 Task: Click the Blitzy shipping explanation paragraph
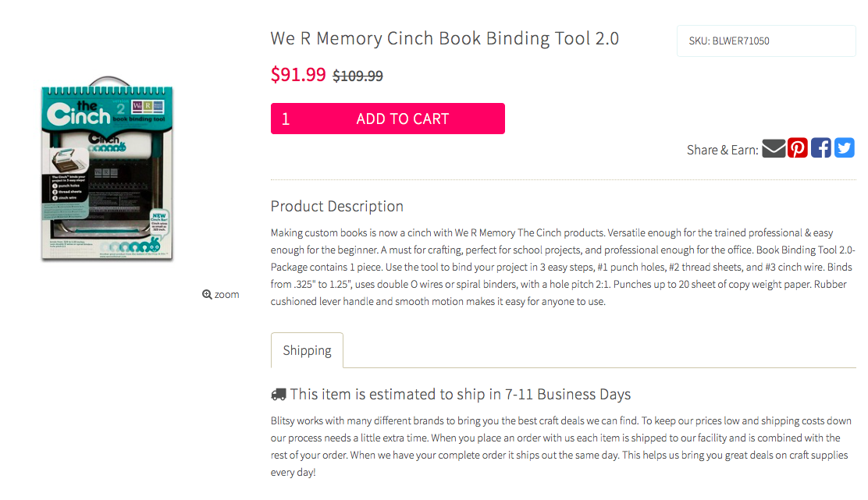click(561, 446)
